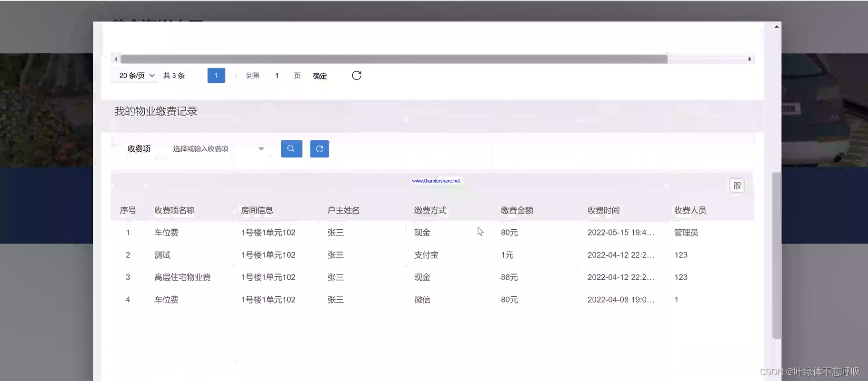Select the 车位费 cell in row 4
The image size is (868, 381).
tap(166, 300)
